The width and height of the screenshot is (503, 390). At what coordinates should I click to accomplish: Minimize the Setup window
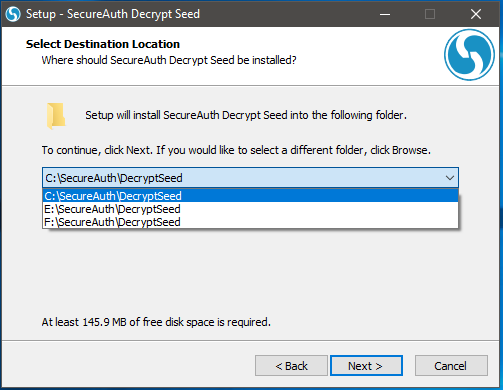(x=385, y=14)
